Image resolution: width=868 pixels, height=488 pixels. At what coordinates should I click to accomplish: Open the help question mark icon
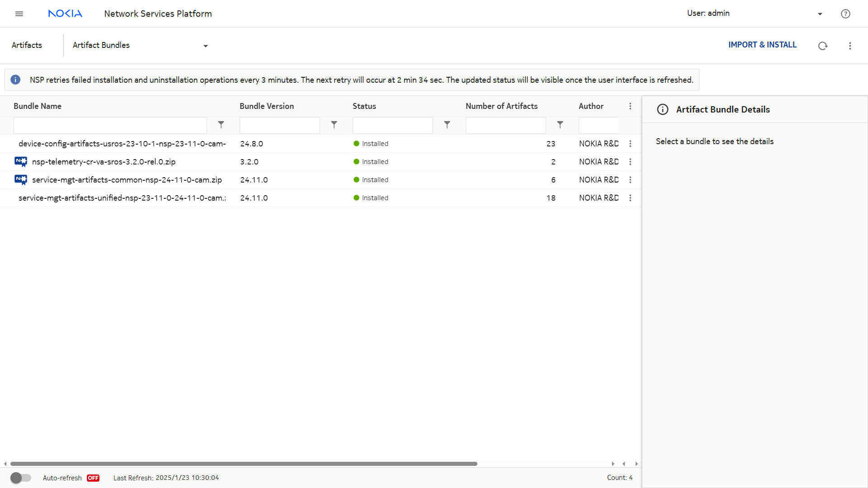click(x=845, y=14)
